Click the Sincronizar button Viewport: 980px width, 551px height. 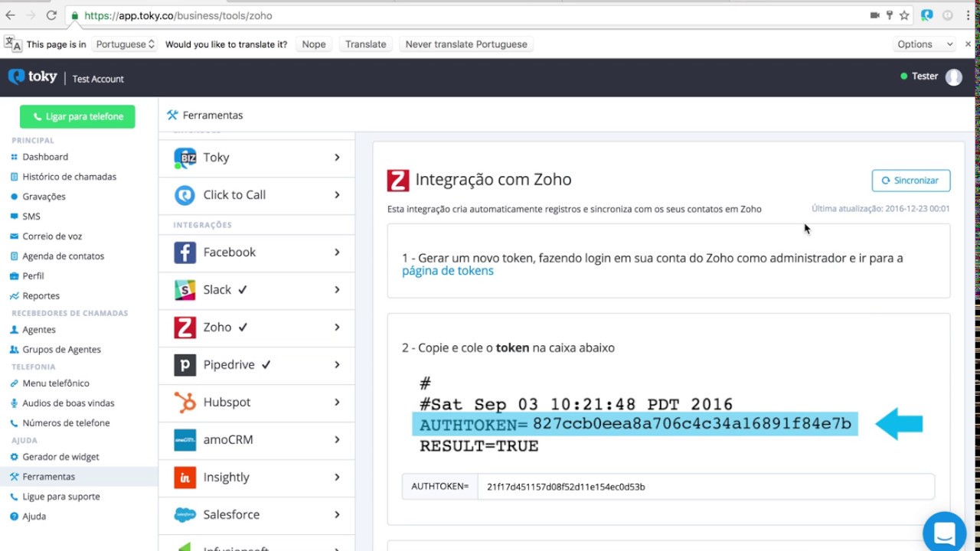[911, 181]
